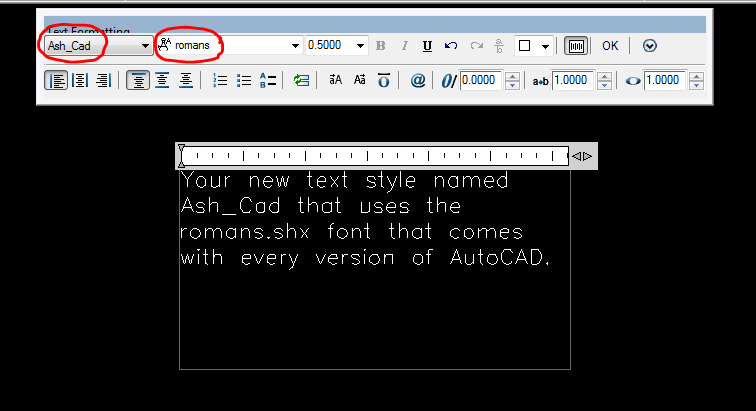Redo the last text edit
The height and width of the screenshot is (411, 756).
click(x=476, y=46)
